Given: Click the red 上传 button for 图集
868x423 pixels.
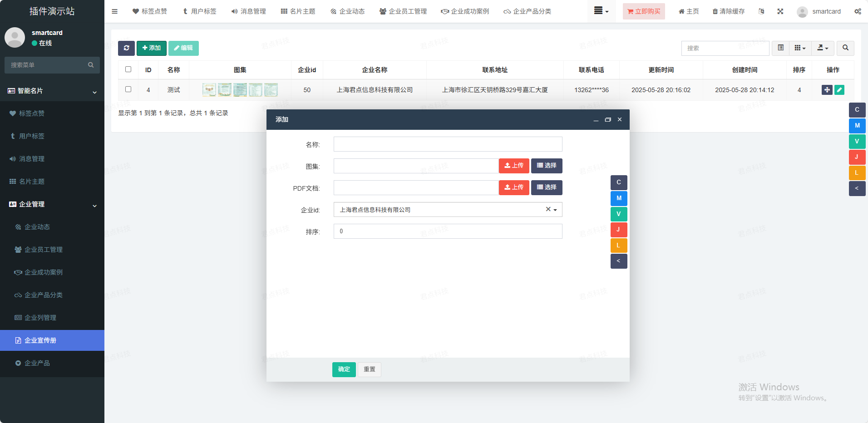Looking at the screenshot, I should [514, 166].
